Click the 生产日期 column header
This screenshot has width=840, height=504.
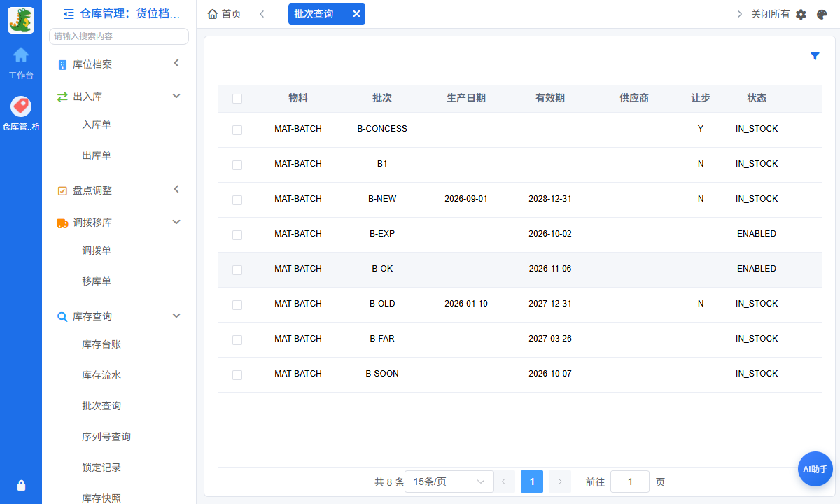tap(466, 98)
